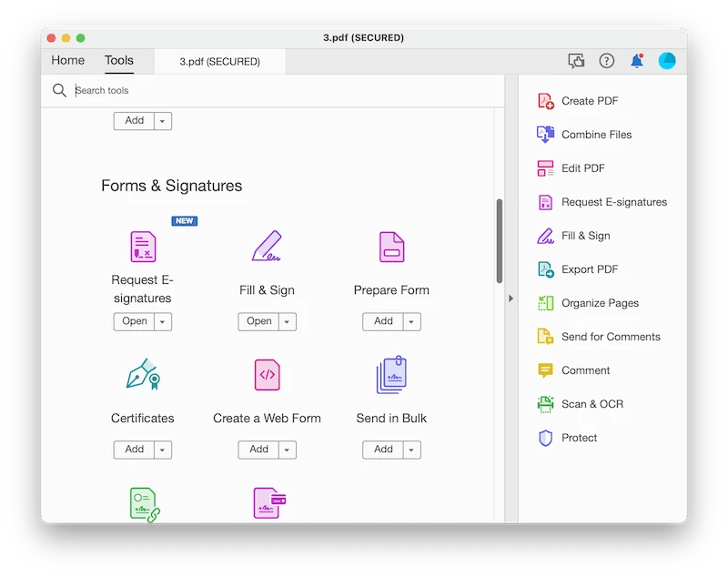
Task: Select the Request E-signatures tool icon
Action: (x=142, y=246)
